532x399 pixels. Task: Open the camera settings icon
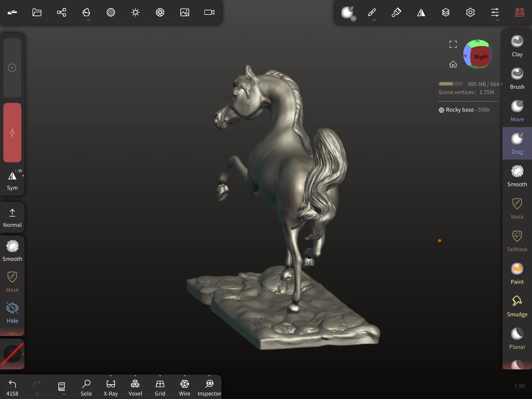tap(209, 12)
